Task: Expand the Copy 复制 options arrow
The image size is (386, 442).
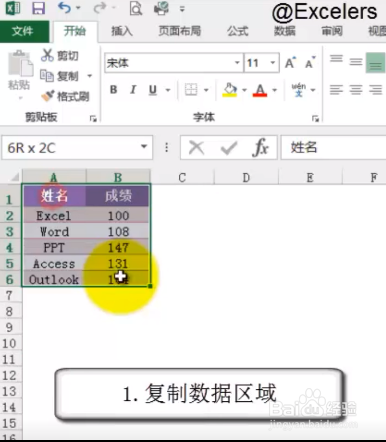Action: pyautogui.click(x=90, y=76)
